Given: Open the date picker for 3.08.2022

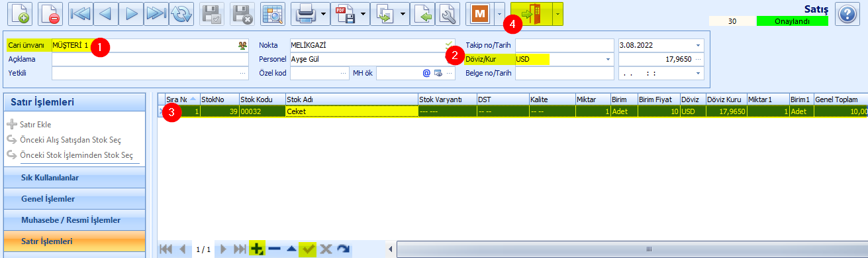Looking at the screenshot, I should pyautogui.click(x=698, y=45).
